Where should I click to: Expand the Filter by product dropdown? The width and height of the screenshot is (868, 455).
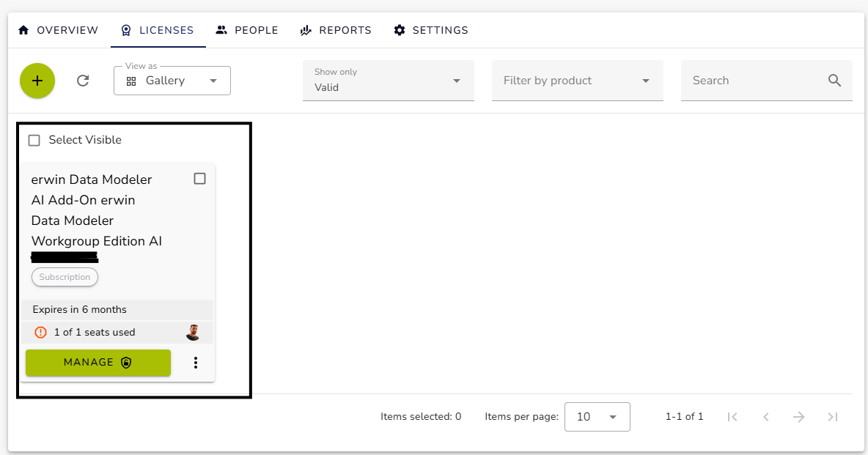tap(578, 81)
